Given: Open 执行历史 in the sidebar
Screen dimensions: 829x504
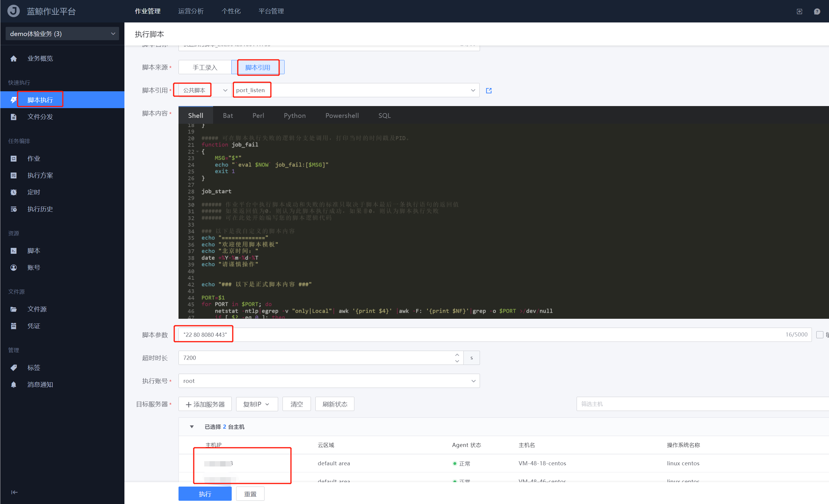Looking at the screenshot, I should tap(40, 209).
